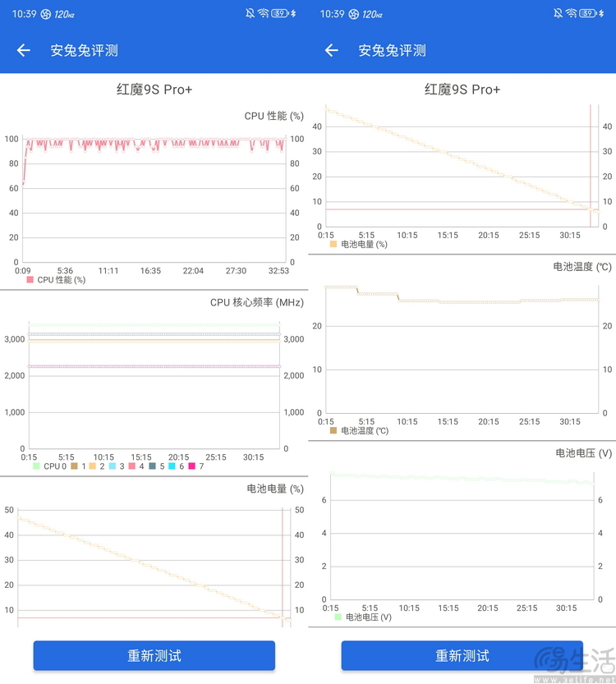Tap the 120Hz indicator in the right status bar
The height and width of the screenshot is (684, 616).
point(374,14)
